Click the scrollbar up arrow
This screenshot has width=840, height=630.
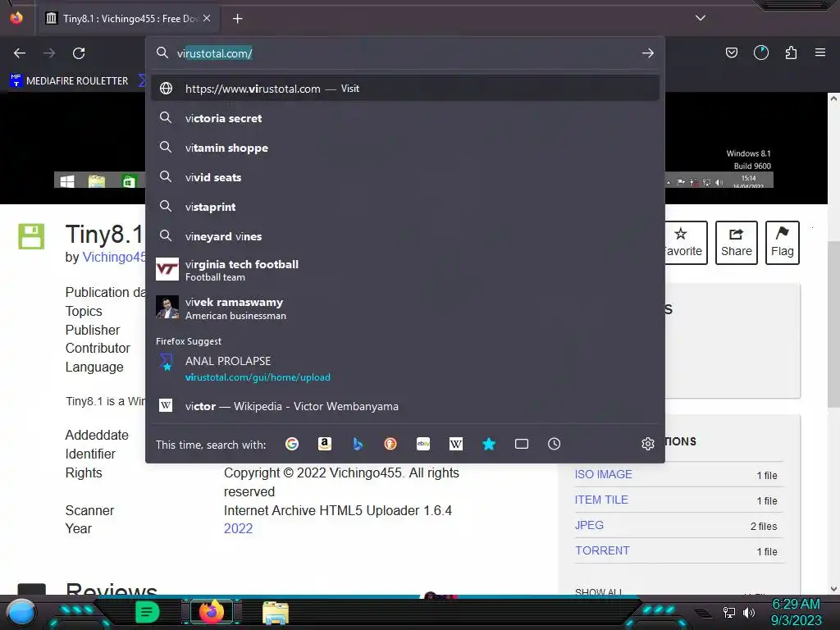(833, 98)
